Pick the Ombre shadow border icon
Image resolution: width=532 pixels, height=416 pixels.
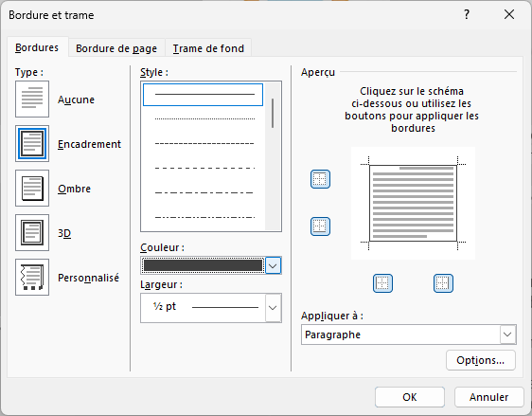click(x=32, y=189)
